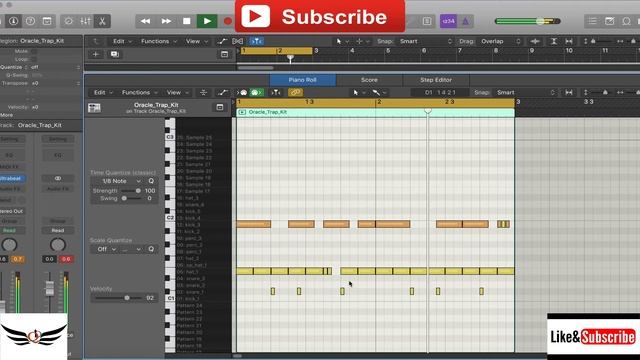Toggle yellow Link button

pos(295,93)
